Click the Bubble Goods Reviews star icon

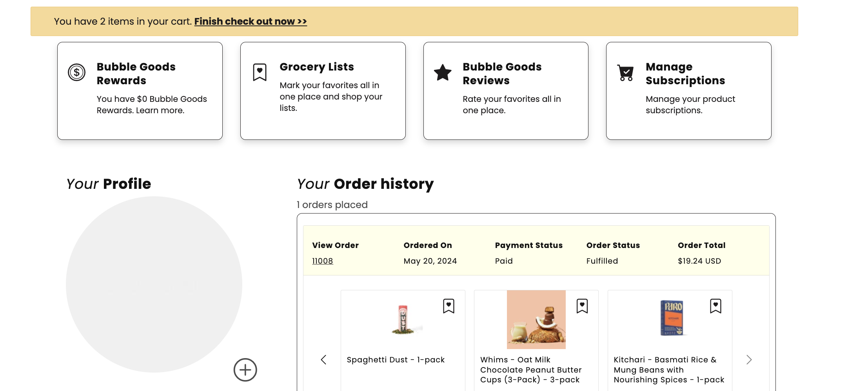click(x=443, y=72)
